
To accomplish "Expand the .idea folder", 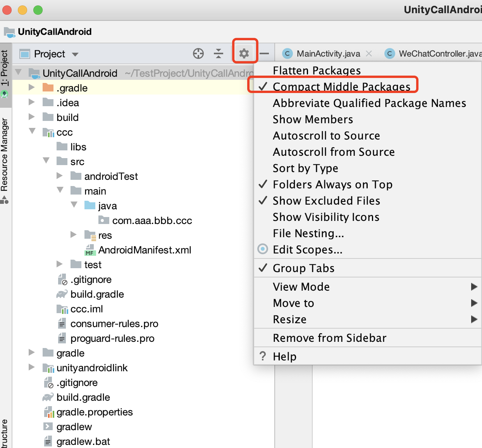I will [32, 102].
